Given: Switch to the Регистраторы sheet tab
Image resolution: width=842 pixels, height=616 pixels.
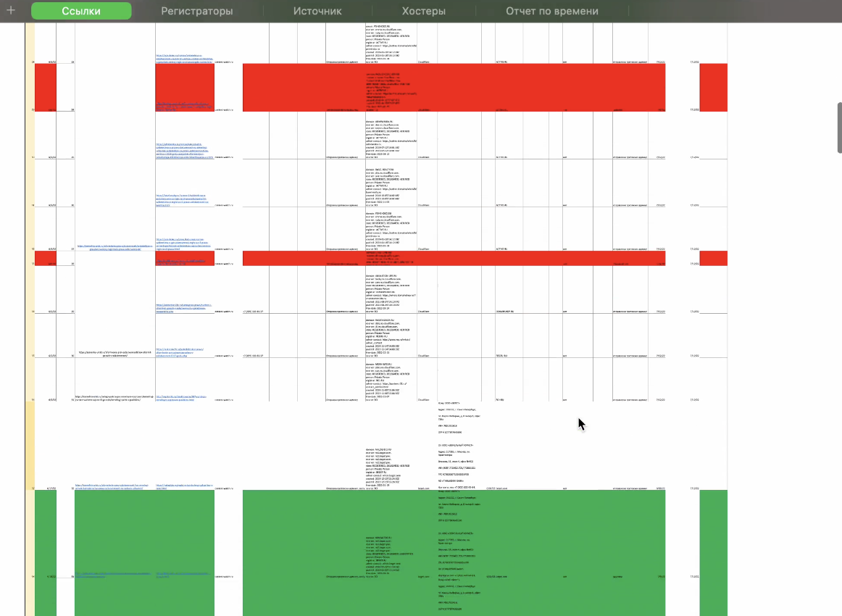Looking at the screenshot, I should pos(197,11).
